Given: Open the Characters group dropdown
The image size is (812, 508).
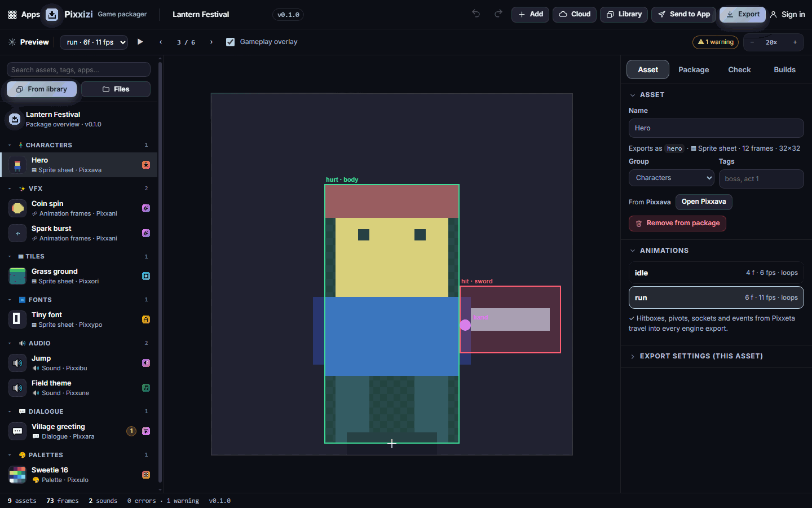Looking at the screenshot, I should pos(672,178).
